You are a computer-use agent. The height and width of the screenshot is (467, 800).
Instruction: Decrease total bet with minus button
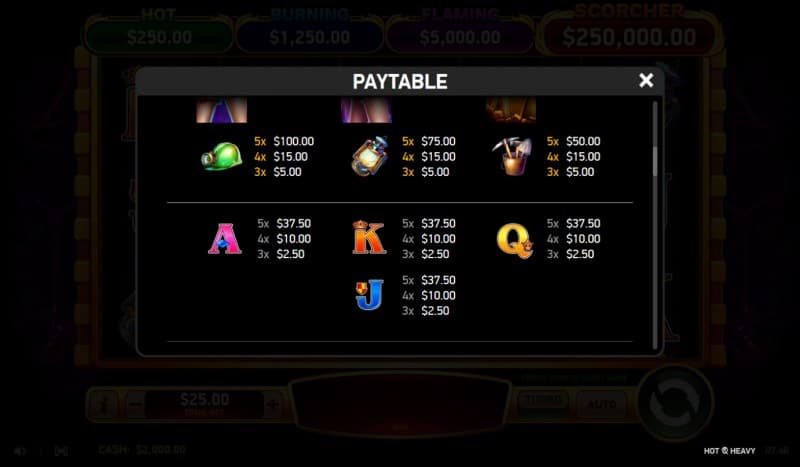[135, 405]
